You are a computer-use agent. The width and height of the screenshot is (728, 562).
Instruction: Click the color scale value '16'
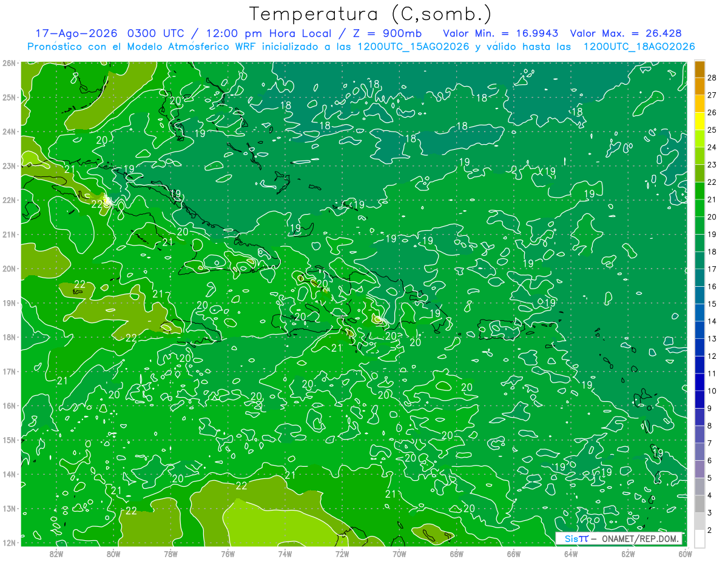[x=712, y=286]
